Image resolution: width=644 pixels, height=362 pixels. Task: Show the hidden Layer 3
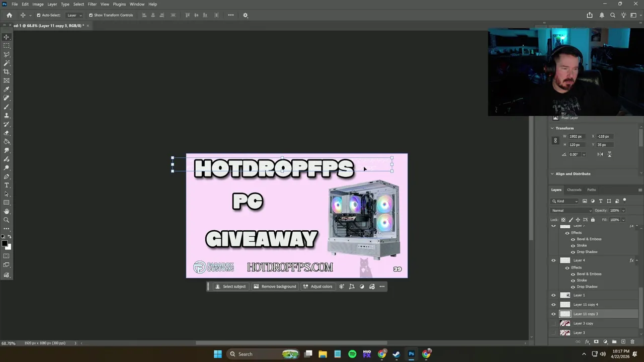pyautogui.click(x=553, y=333)
